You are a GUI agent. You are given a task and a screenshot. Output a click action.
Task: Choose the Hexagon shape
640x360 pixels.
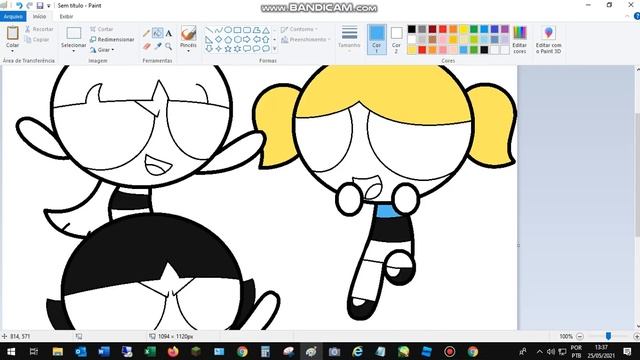(238, 40)
